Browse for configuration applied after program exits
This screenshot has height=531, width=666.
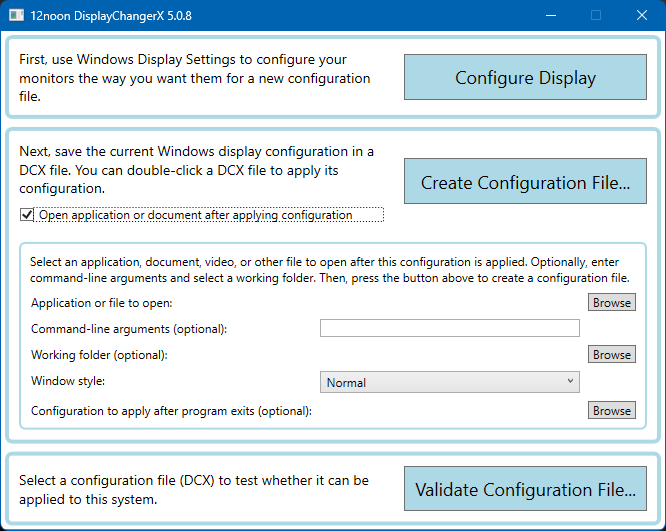[x=611, y=410]
